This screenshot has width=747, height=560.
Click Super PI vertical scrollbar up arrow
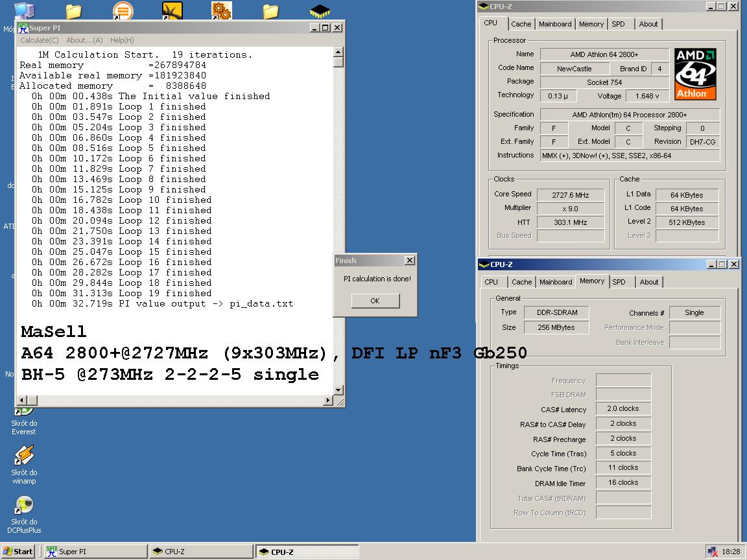point(338,52)
